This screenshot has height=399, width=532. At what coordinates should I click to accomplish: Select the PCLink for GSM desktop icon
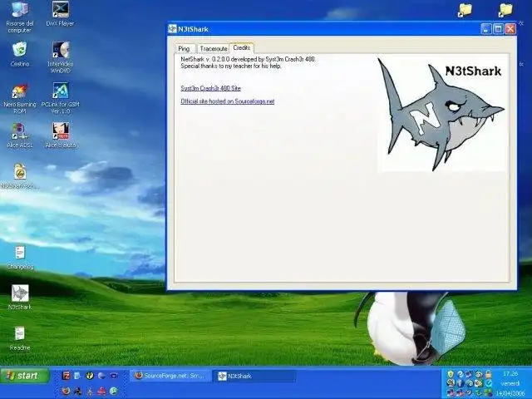[x=61, y=98]
